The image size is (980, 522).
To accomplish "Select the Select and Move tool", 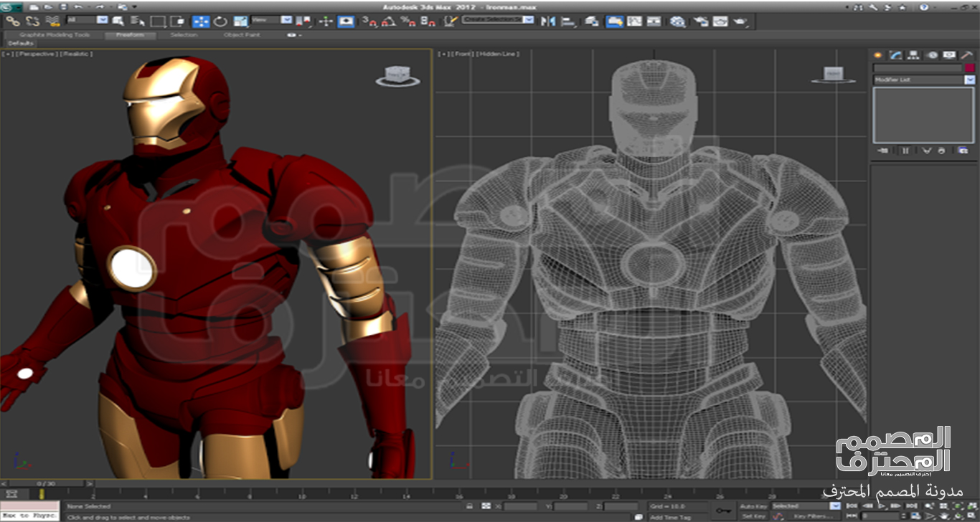I will 201,22.
